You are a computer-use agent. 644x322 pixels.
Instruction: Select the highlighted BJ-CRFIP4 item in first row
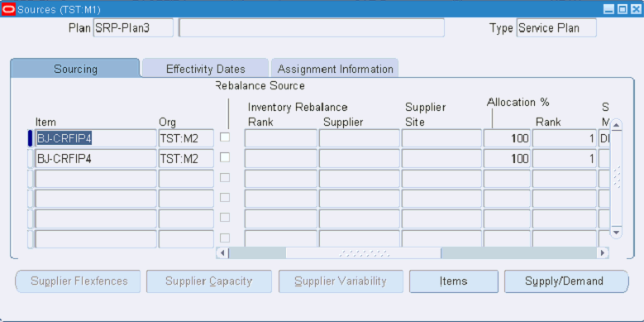point(95,138)
